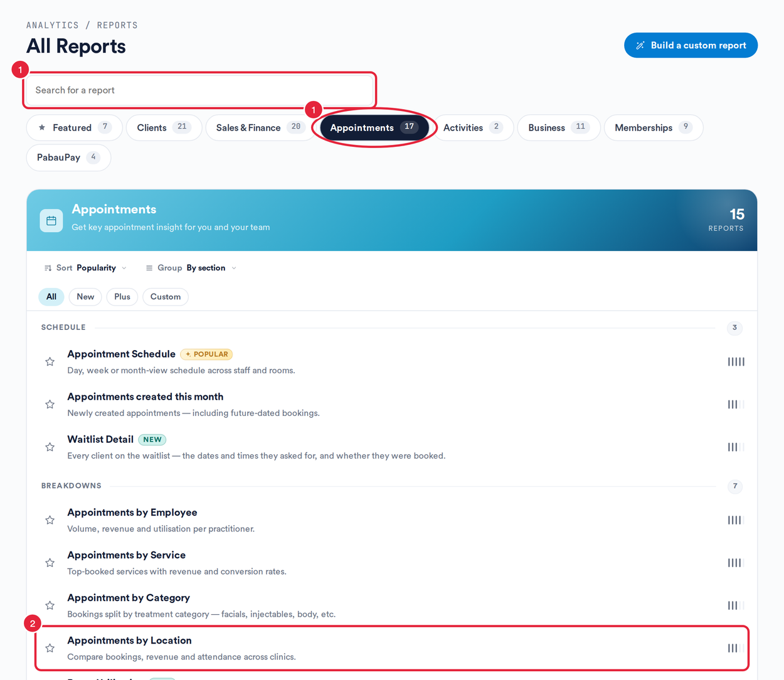Image resolution: width=784 pixels, height=680 pixels.
Task: Switch to the Clients category tab
Action: 164,127
